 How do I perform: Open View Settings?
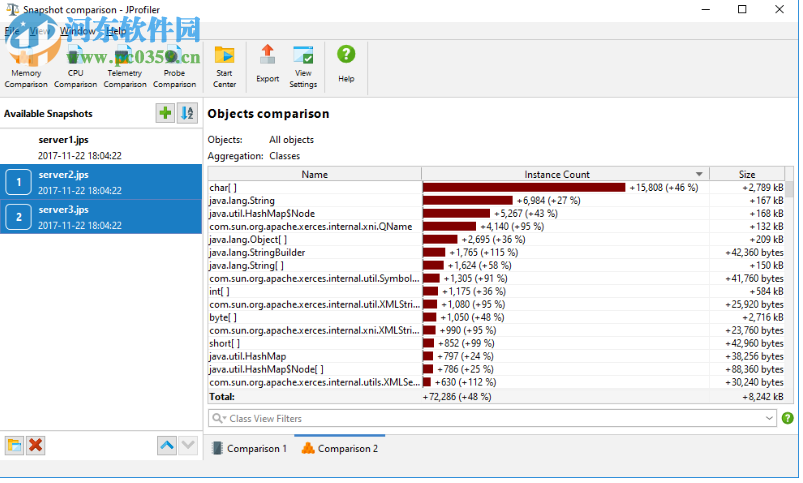(303, 68)
